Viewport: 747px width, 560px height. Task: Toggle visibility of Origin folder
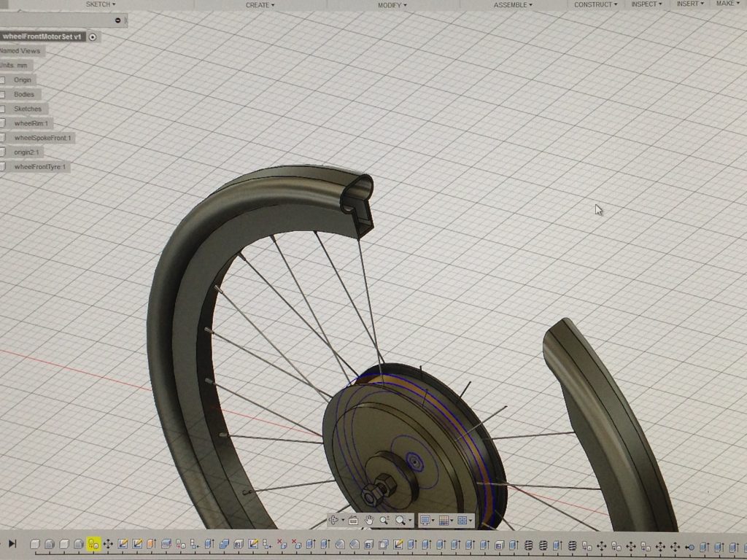click(3, 79)
